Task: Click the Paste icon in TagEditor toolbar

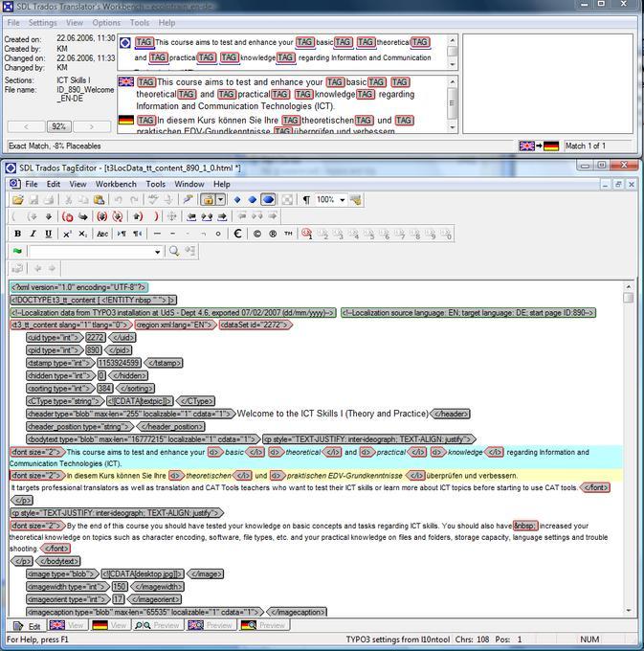Action: pos(99,200)
